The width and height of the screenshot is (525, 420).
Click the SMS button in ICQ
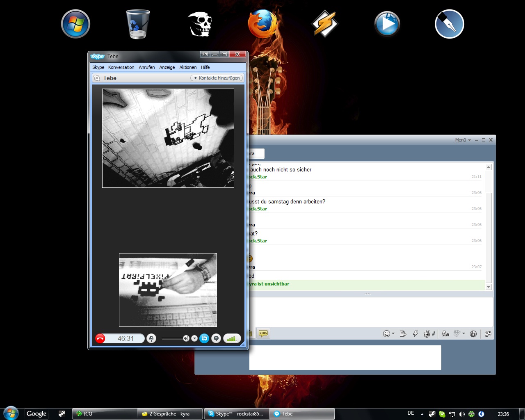click(263, 333)
